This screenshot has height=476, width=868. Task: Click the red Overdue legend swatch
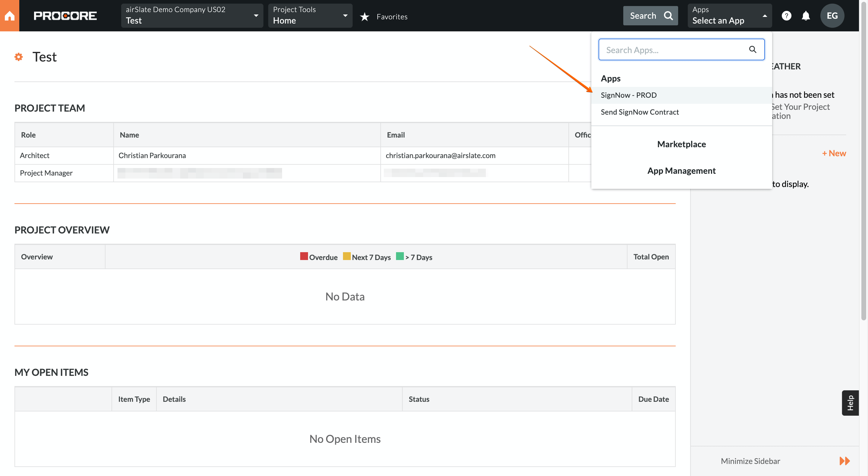click(303, 256)
